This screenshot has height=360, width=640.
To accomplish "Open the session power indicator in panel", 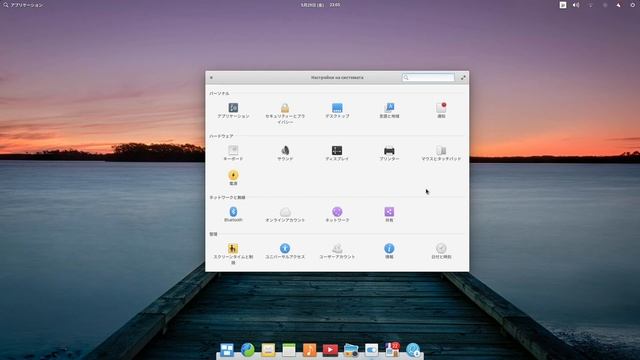I will click(x=633, y=5).
